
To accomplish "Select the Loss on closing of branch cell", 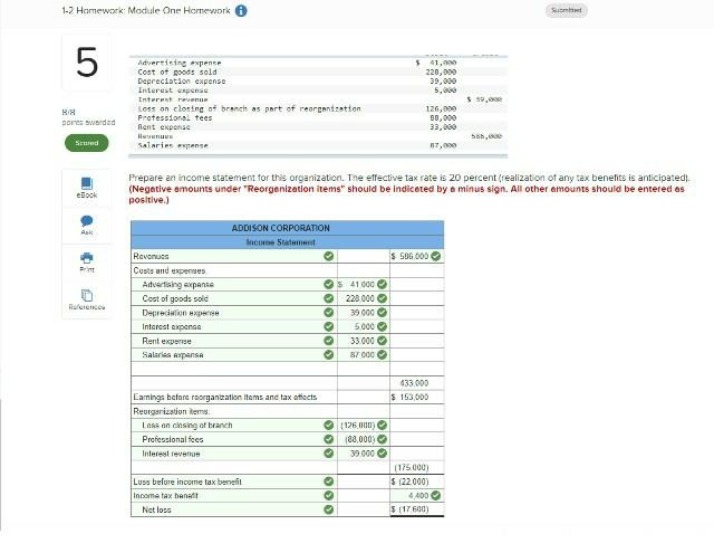I will (x=234, y=425).
